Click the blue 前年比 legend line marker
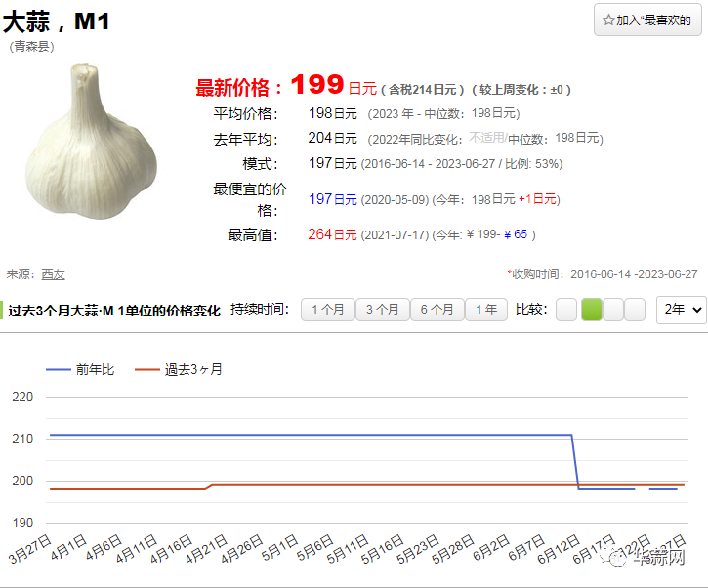 59,369
